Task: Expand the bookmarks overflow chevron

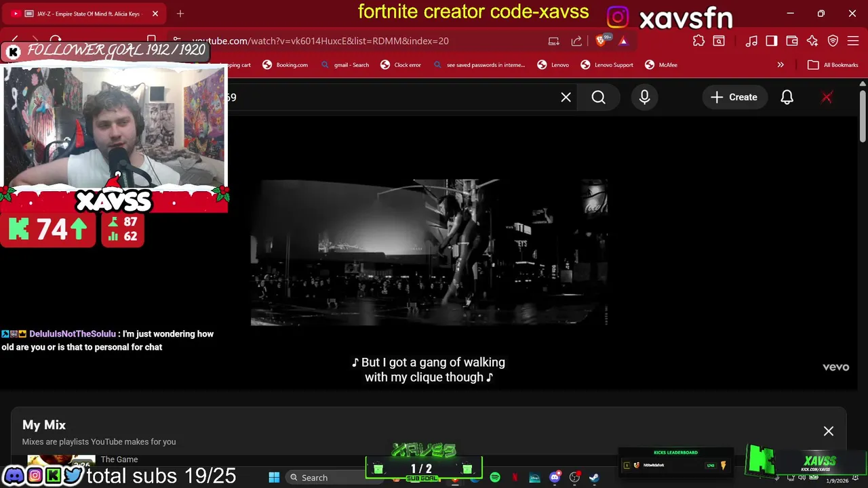Action: (781, 65)
